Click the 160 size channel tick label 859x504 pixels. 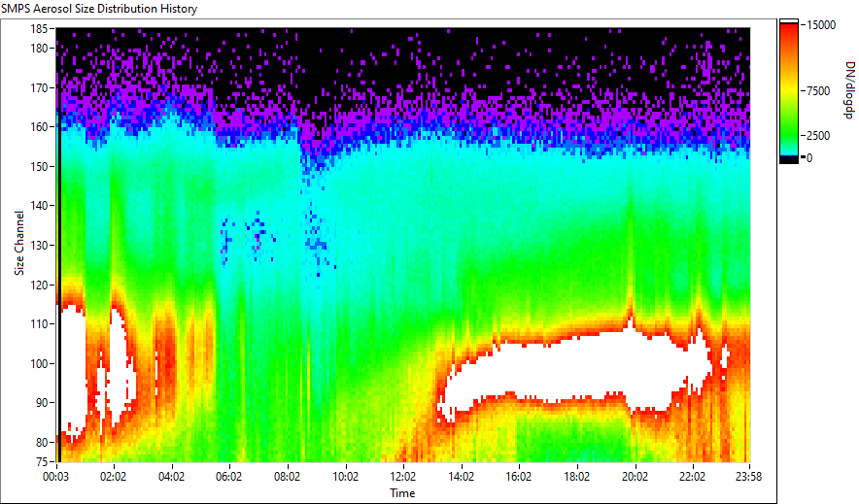40,127
